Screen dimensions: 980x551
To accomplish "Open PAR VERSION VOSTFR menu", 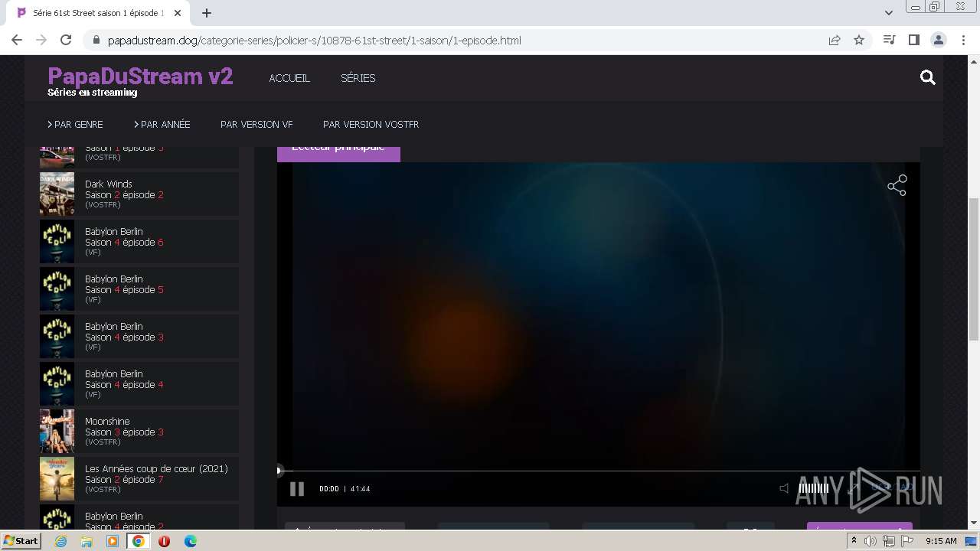I will pyautogui.click(x=371, y=124).
